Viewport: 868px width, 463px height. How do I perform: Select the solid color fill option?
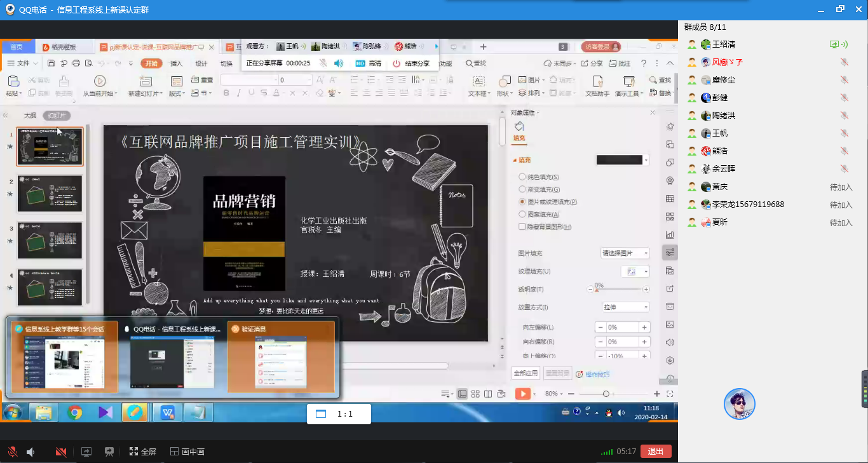point(522,177)
